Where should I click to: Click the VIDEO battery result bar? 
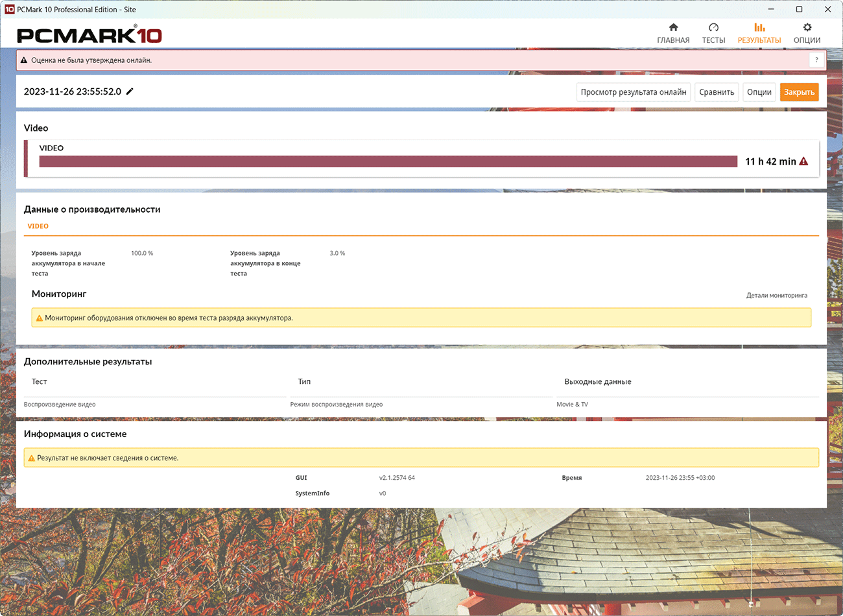[x=388, y=161]
